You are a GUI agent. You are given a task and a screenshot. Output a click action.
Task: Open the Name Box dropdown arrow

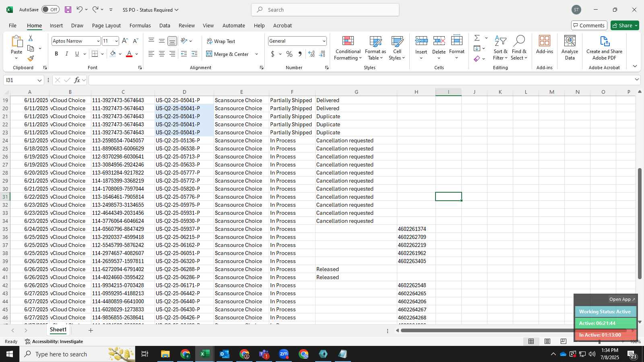click(x=39, y=80)
